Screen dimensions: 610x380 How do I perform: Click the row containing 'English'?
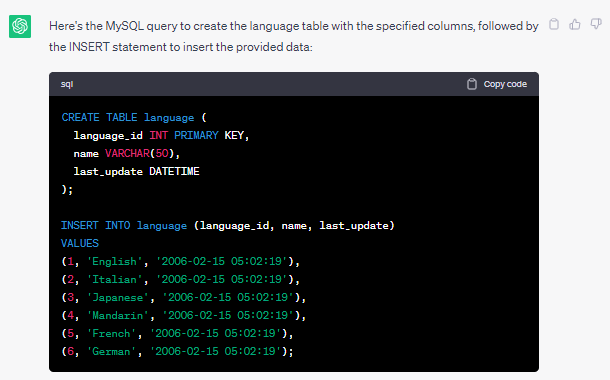point(181,261)
